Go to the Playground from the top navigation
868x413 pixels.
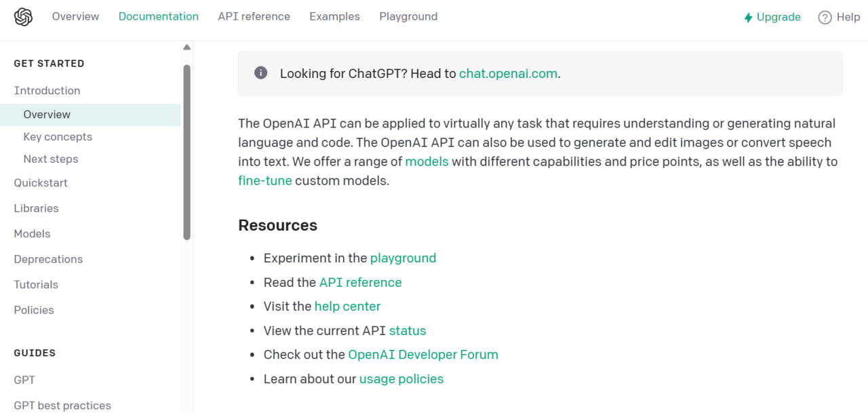click(x=408, y=16)
